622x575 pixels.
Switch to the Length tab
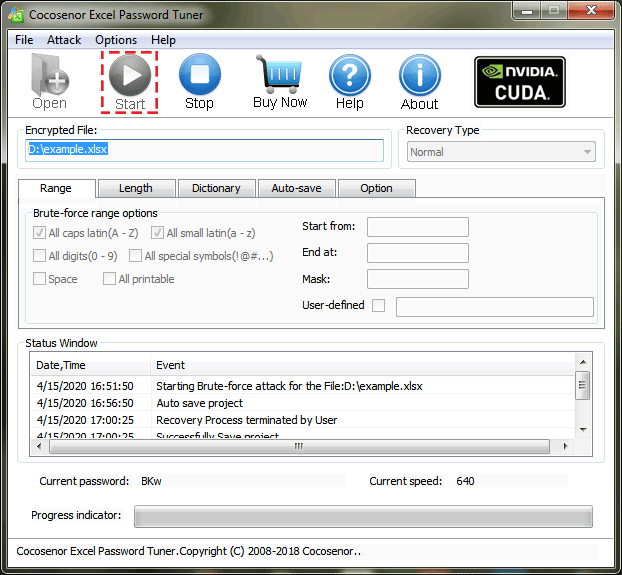tap(136, 188)
